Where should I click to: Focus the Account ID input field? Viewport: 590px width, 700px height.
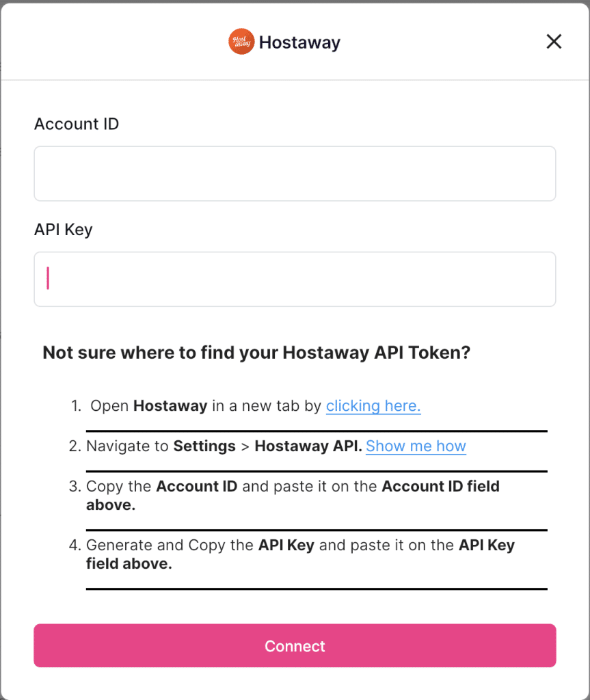tap(295, 174)
